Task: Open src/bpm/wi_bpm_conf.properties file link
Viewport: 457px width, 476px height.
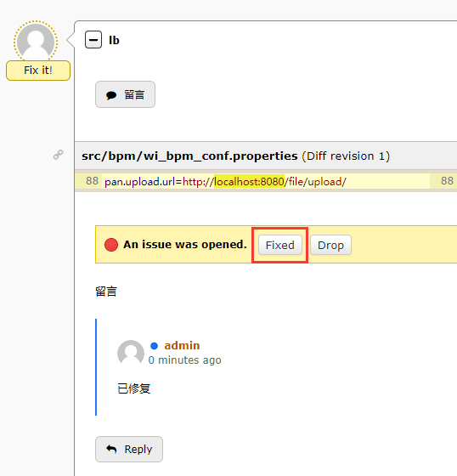Action: pos(189,156)
